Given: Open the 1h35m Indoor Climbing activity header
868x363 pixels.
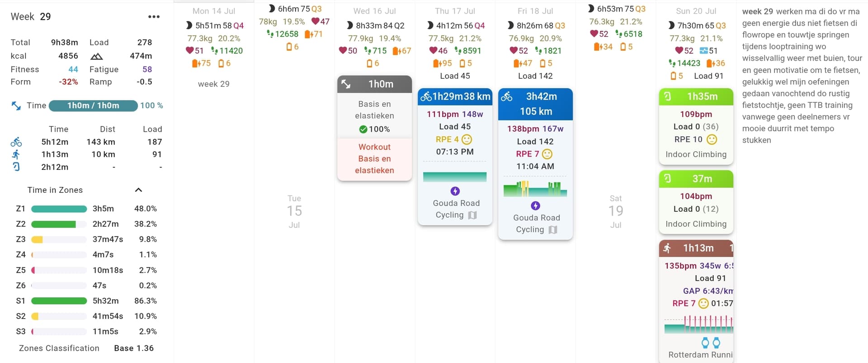Looking at the screenshot, I should [x=696, y=96].
